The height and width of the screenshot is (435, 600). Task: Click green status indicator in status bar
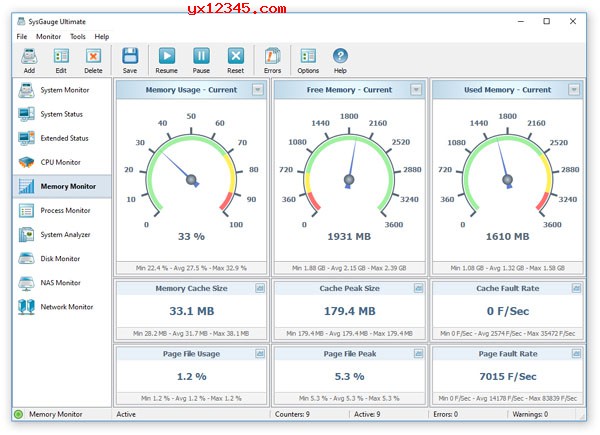click(18, 414)
